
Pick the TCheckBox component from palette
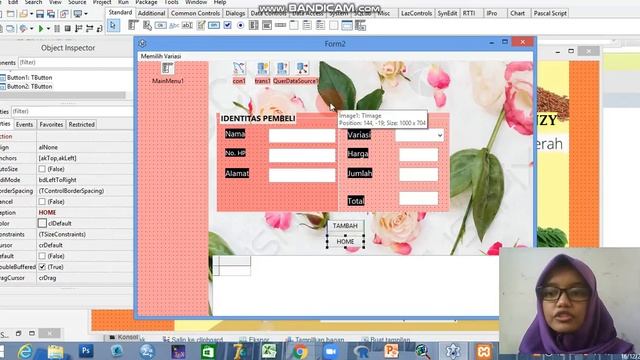click(x=227, y=25)
